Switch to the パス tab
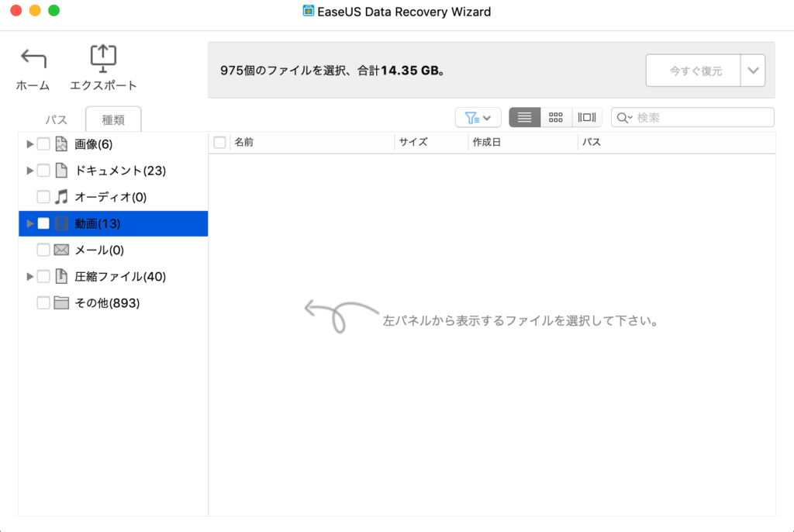Image resolution: width=794 pixels, height=532 pixels. pos(56,119)
